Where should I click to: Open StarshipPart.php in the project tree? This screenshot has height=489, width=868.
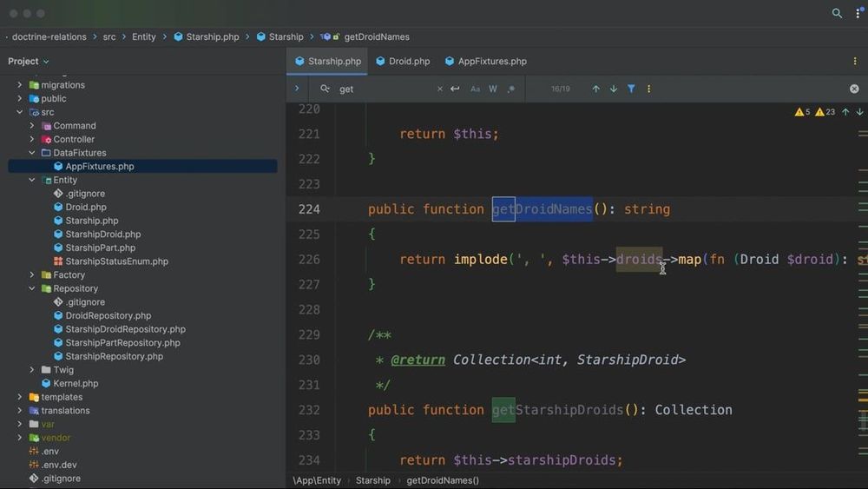100,248
